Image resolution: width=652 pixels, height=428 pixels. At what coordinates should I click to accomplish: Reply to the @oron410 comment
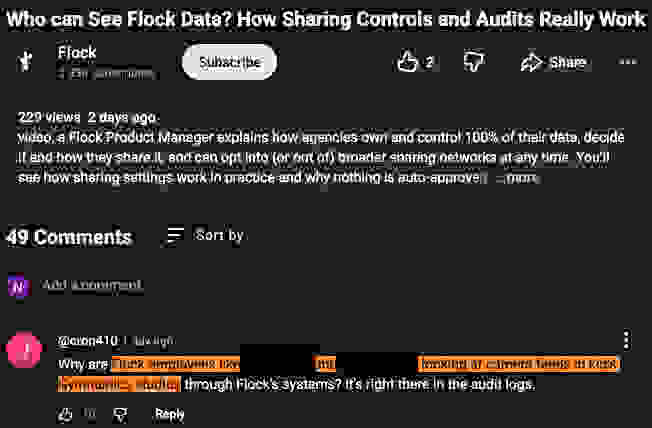170,414
